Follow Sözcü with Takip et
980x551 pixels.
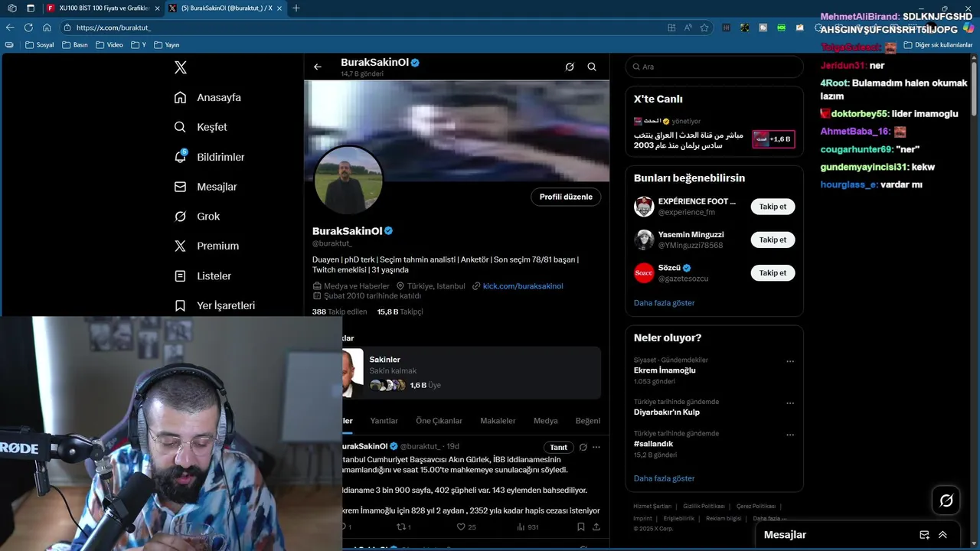[773, 272]
